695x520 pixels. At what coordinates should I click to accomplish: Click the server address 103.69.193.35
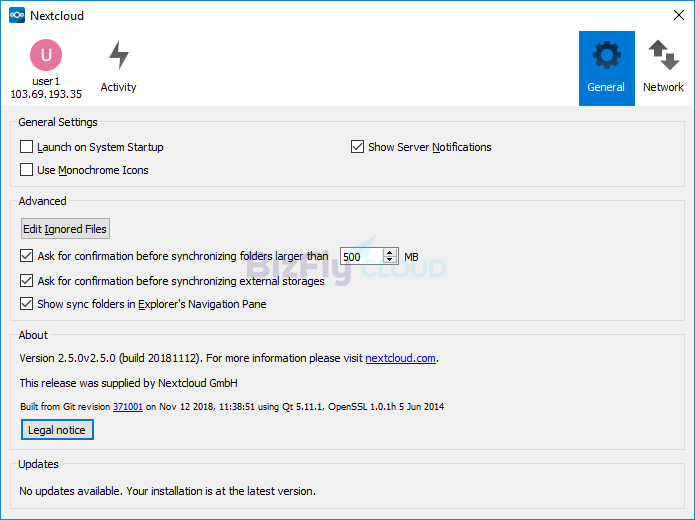tap(46, 94)
